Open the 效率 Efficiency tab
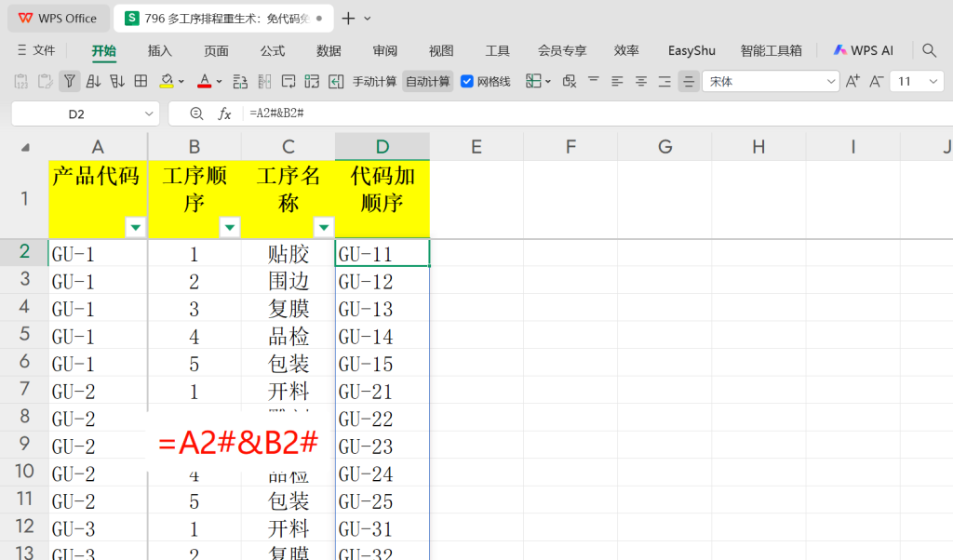Image resolution: width=953 pixels, height=560 pixels. (626, 51)
